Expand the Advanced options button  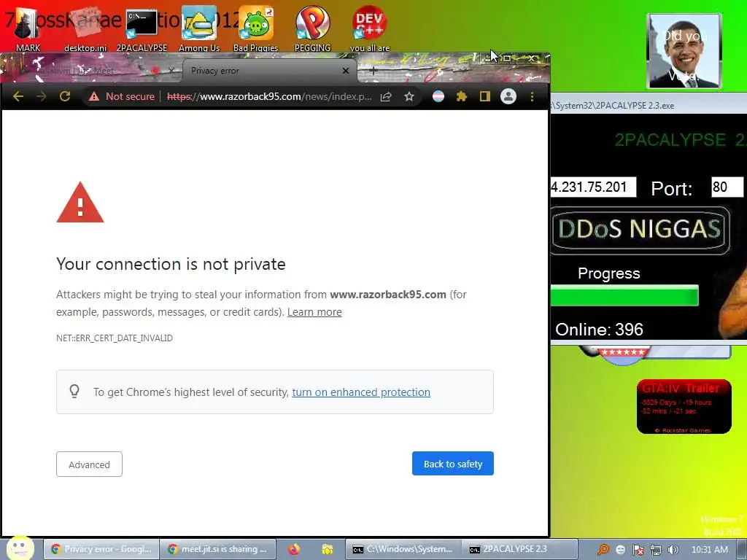coord(89,464)
